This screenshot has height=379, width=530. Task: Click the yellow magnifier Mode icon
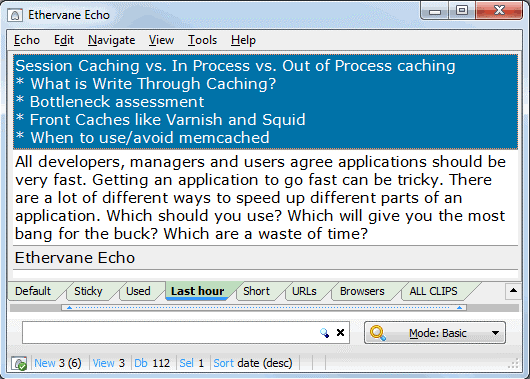point(378,333)
